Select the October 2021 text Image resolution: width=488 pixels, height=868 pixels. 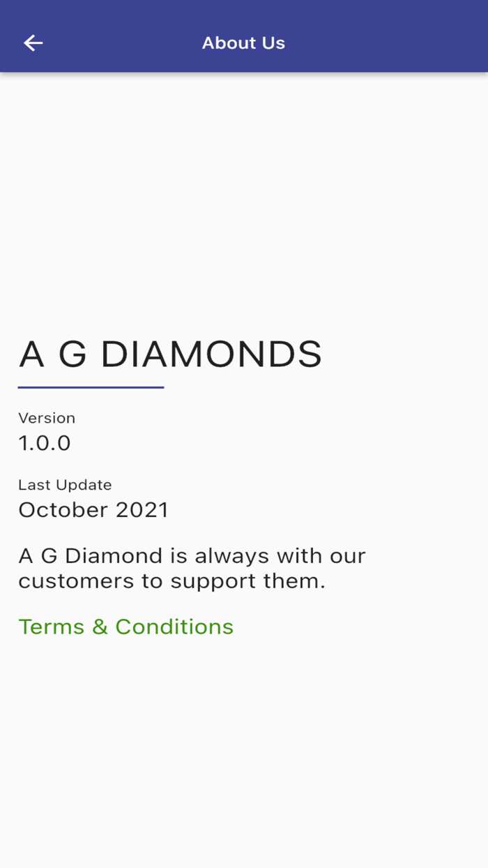pyautogui.click(x=93, y=509)
